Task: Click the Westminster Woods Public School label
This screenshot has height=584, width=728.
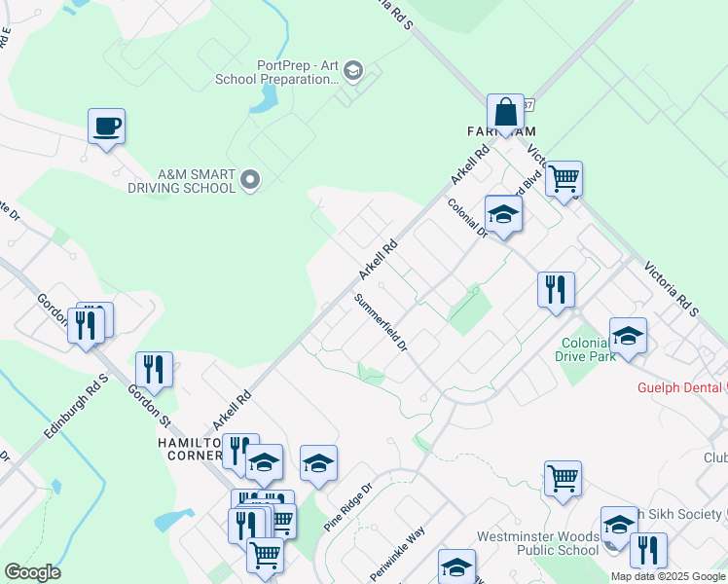Action: (x=538, y=544)
